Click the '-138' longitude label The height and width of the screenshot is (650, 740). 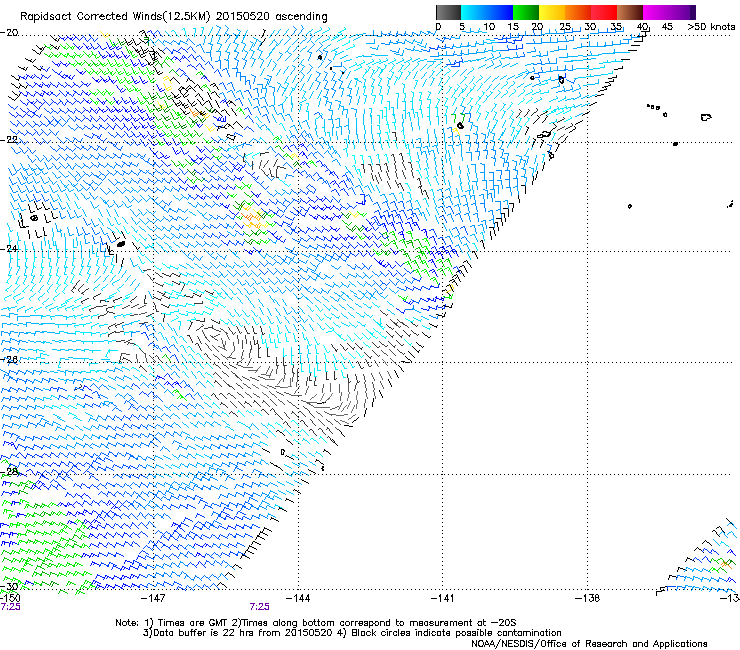click(x=588, y=599)
